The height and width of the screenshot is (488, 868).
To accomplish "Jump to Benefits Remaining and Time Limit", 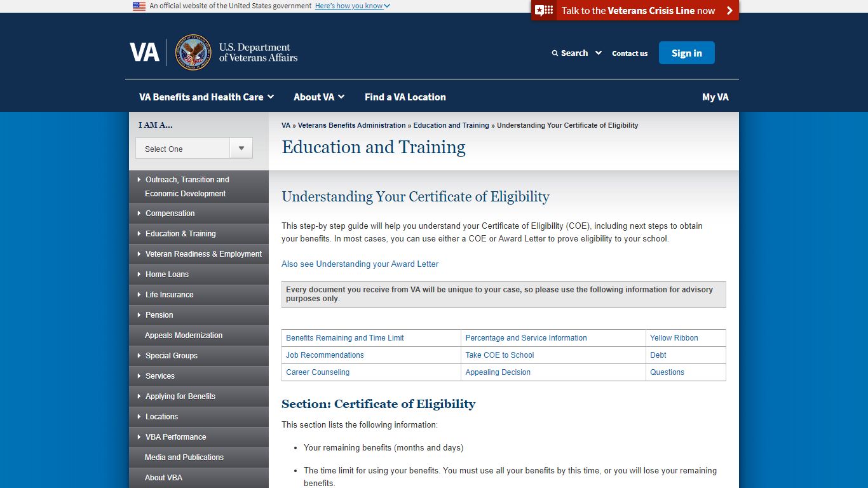I will (345, 338).
